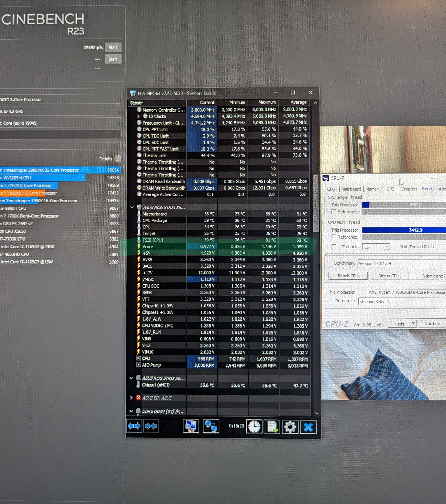
Task: Switch to the Memory tab
Action: coord(373,189)
